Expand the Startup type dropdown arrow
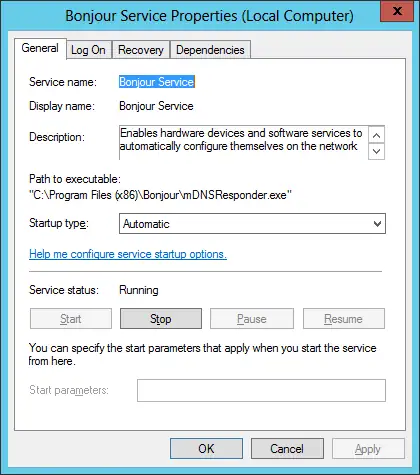420x475 pixels. click(x=377, y=224)
